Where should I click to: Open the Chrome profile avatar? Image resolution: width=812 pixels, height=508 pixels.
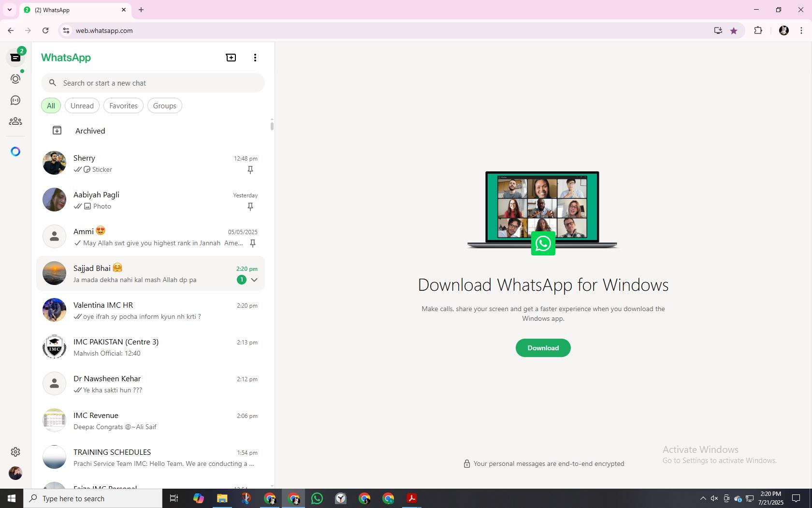point(784,30)
